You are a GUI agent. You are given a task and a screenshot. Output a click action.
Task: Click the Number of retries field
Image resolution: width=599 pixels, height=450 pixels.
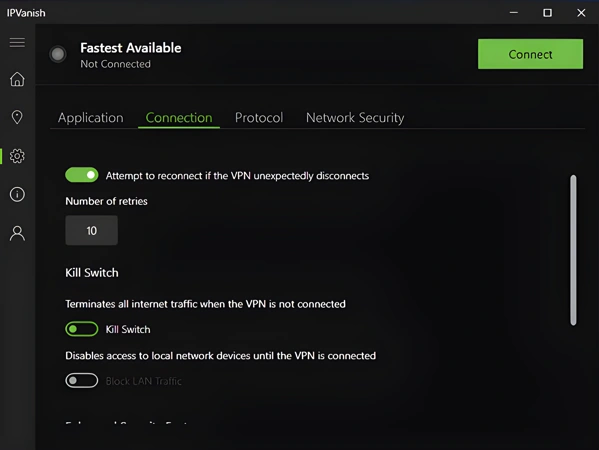click(92, 230)
